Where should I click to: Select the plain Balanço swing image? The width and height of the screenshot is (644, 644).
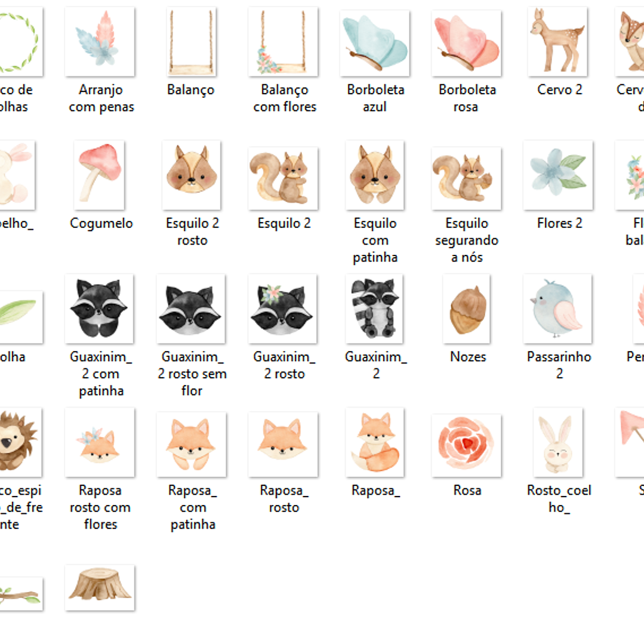[191, 42]
